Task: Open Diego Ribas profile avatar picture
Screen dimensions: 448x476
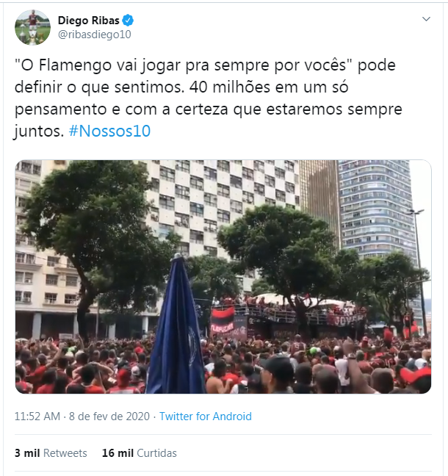Action: click(x=33, y=27)
